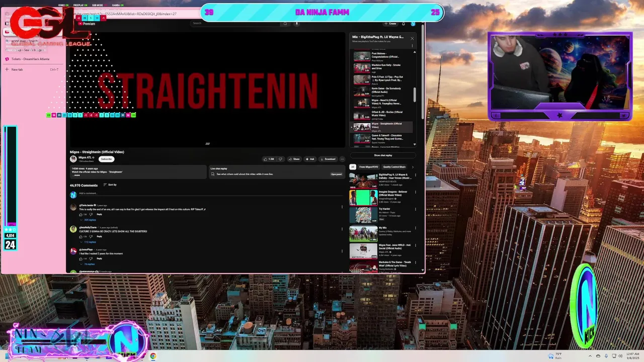Open options for Try Harder video
644x362 pixels.
(x=416, y=209)
